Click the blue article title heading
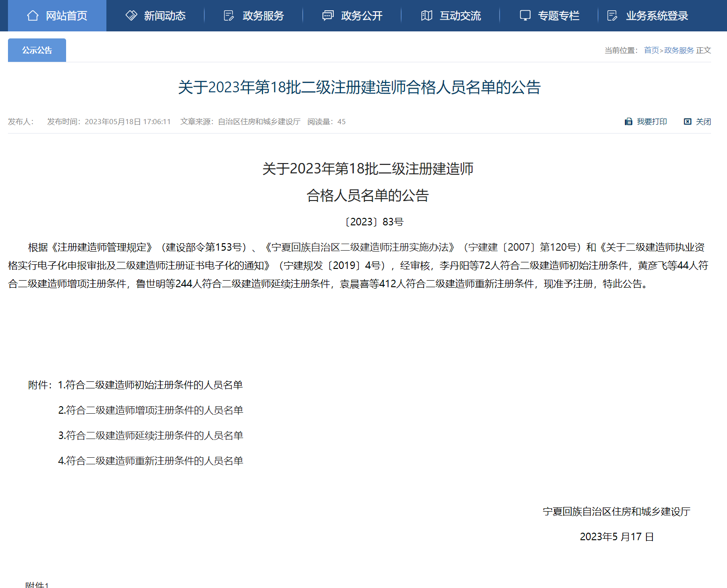 click(x=360, y=87)
